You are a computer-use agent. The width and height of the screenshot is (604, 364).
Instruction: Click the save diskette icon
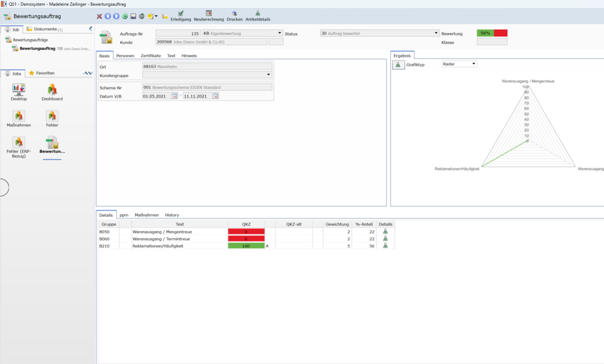coord(133,16)
